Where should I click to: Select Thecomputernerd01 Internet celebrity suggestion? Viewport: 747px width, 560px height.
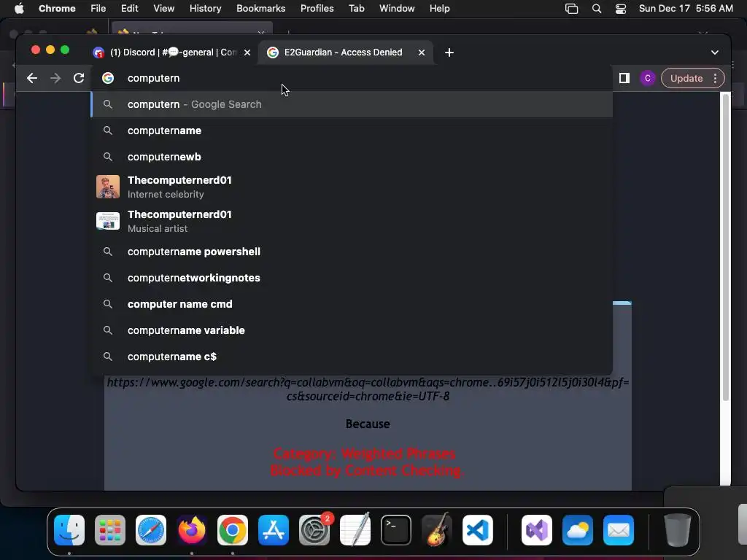click(352, 187)
